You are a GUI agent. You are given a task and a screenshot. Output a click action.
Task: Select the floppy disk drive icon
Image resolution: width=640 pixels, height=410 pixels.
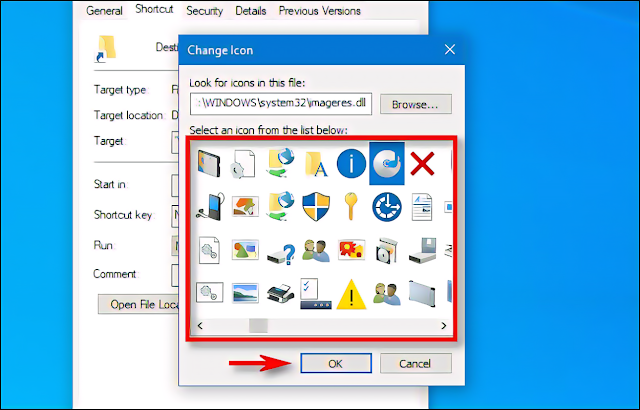[x=423, y=250]
